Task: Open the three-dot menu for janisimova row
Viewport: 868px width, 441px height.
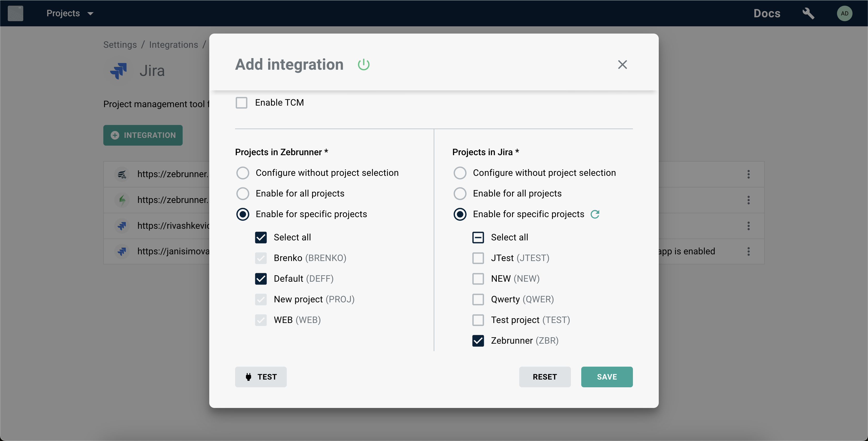Action: [x=748, y=251]
